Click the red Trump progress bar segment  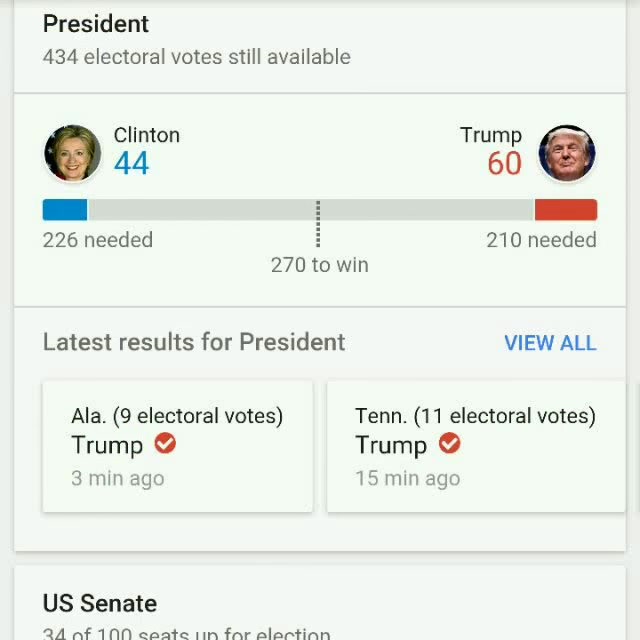point(566,210)
